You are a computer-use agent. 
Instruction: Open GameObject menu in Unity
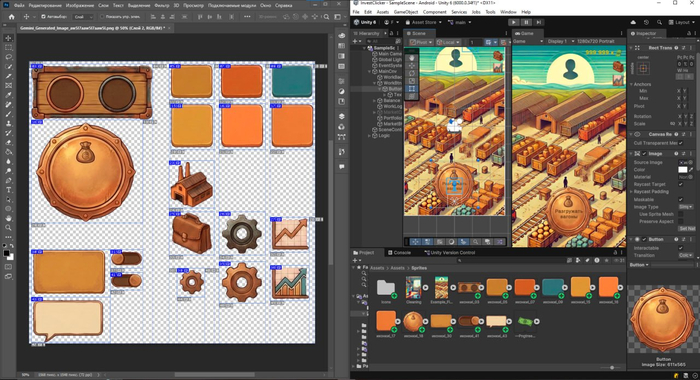406,12
